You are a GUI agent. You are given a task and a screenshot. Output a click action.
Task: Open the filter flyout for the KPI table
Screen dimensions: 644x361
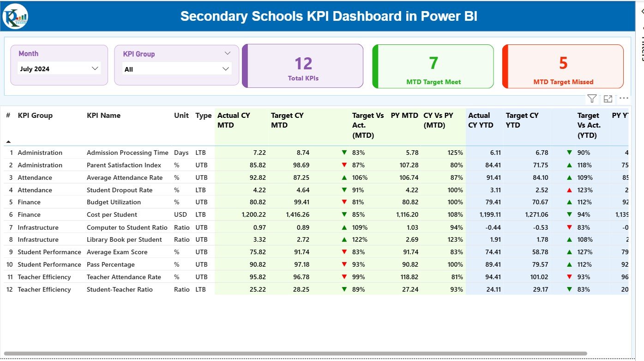pos(591,98)
